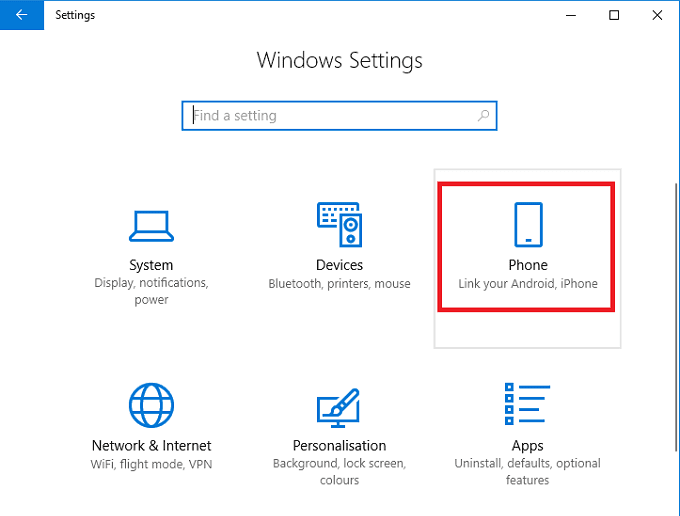The image size is (680, 516).
Task: Click the Find a setting search box
Action: click(330, 116)
